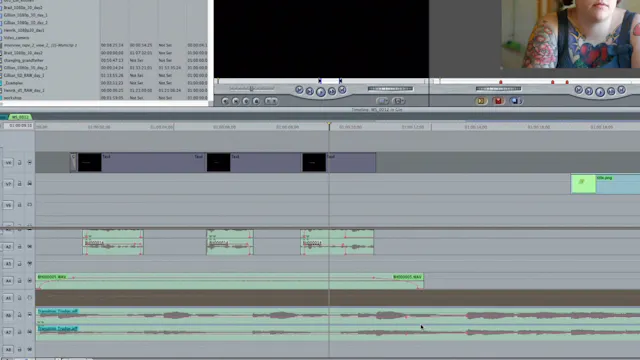This screenshot has width=640, height=360.
Task: Select the BH000005.WAV clip on track A4
Action: [x=230, y=282]
